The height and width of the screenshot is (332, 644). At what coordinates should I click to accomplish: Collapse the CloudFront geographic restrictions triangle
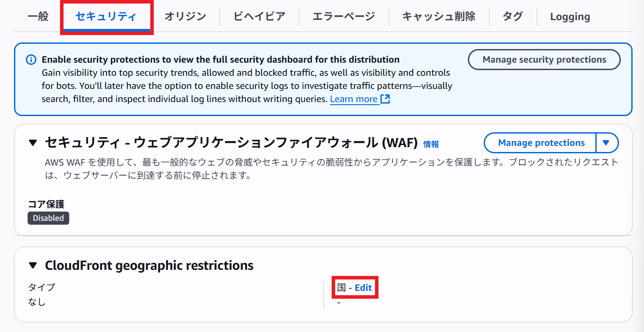coord(33,265)
